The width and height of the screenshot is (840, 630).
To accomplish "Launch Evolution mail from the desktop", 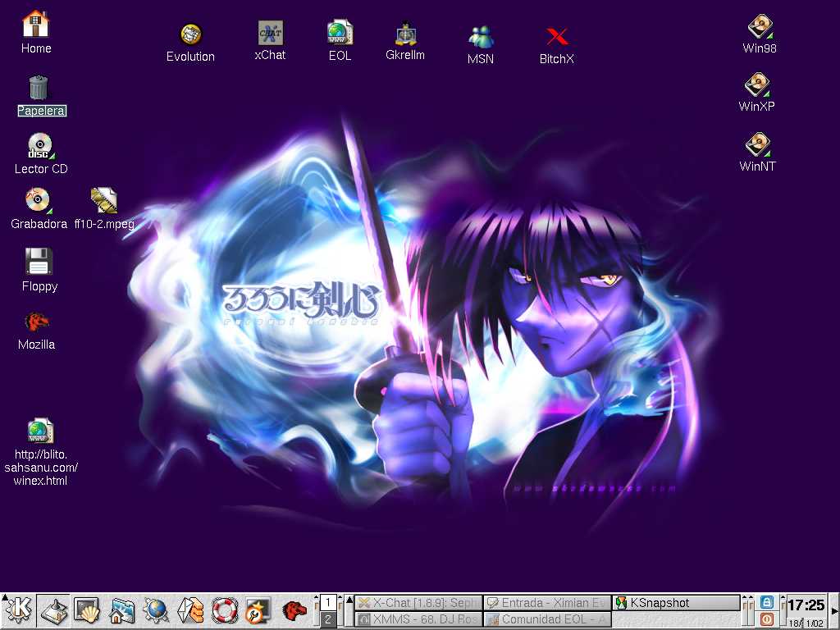I will (x=190, y=34).
